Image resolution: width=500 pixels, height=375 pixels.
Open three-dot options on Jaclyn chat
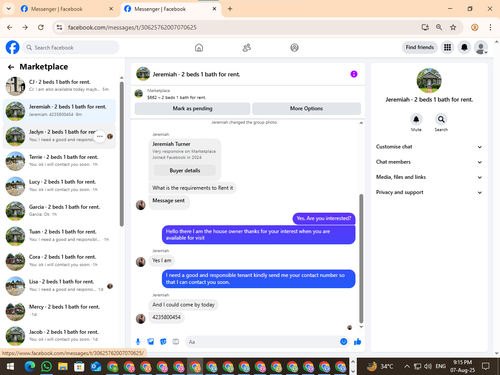tap(100, 136)
